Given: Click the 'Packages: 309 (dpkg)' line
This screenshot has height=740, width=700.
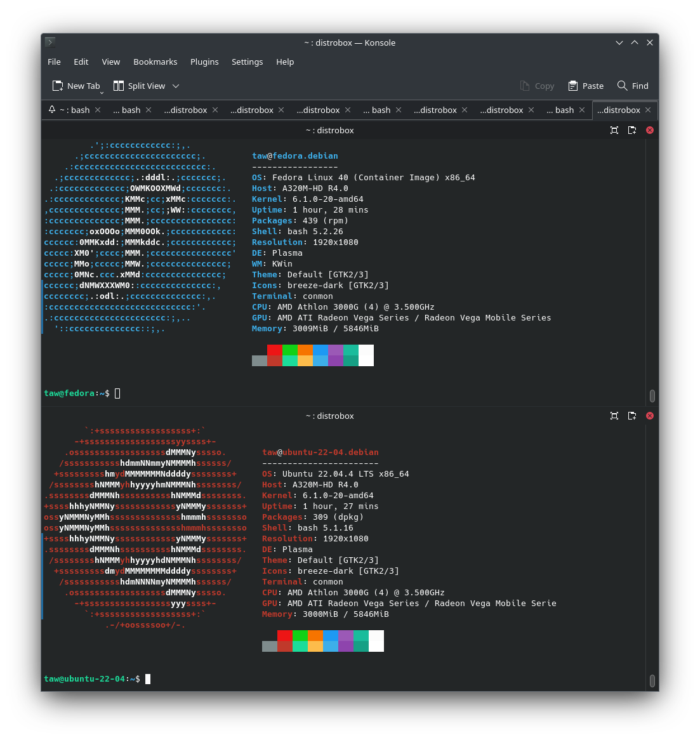Looking at the screenshot, I should pyautogui.click(x=313, y=517).
